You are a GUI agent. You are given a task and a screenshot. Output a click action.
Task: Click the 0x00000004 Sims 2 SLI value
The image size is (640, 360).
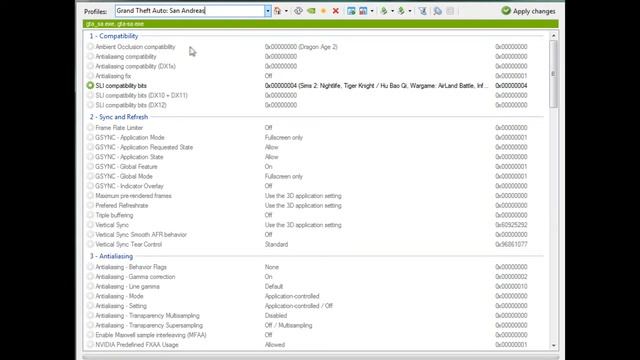376,86
